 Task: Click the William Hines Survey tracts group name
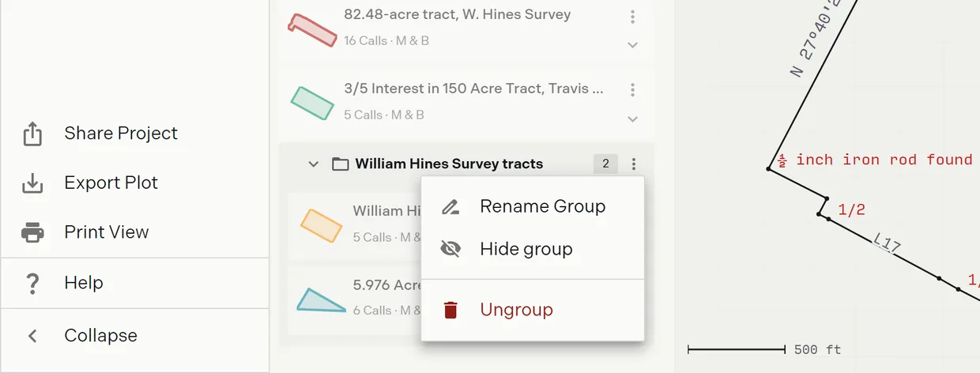(x=449, y=164)
